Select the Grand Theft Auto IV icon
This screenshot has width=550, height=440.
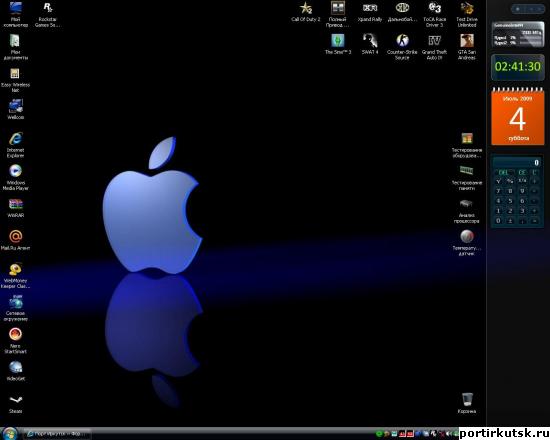(435, 47)
